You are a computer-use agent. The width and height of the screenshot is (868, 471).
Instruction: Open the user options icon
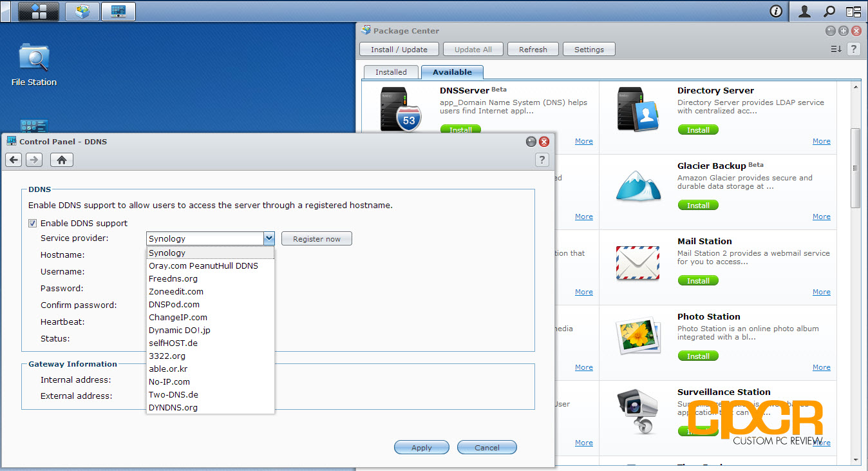click(x=805, y=11)
